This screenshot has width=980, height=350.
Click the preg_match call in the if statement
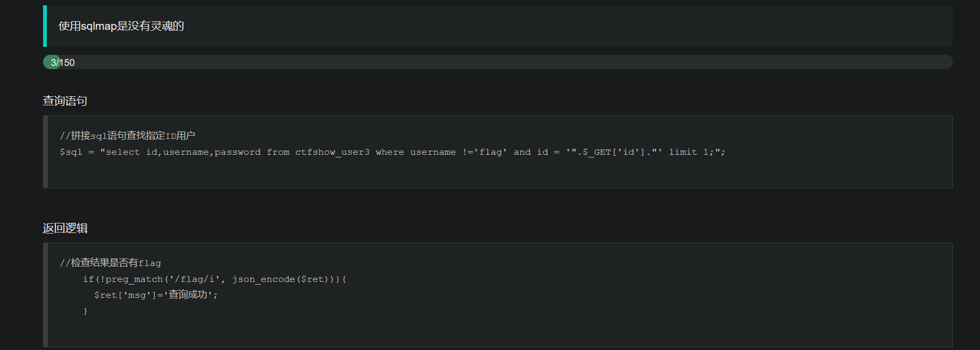[135, 279]
